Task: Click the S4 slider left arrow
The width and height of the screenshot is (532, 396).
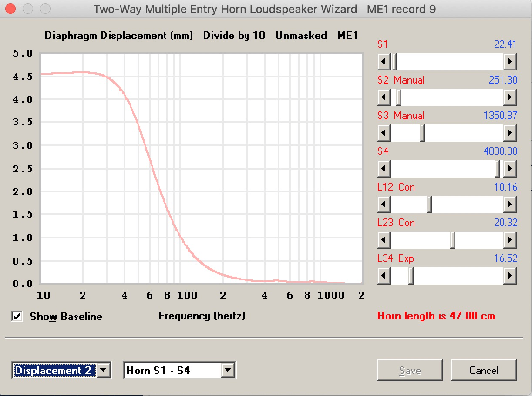Action: click(384, 168)
